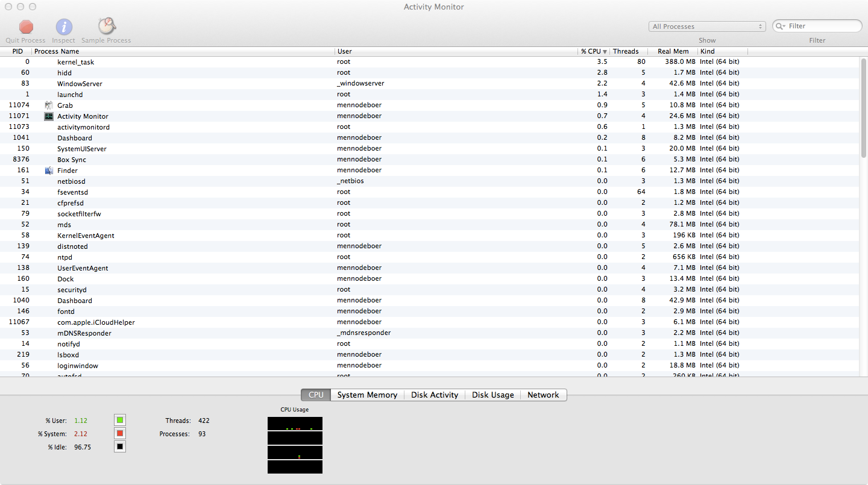The height and width of the screenshot is (485, 868).
Task: Select the SystemUIServer process
Action: click(430, 149)
